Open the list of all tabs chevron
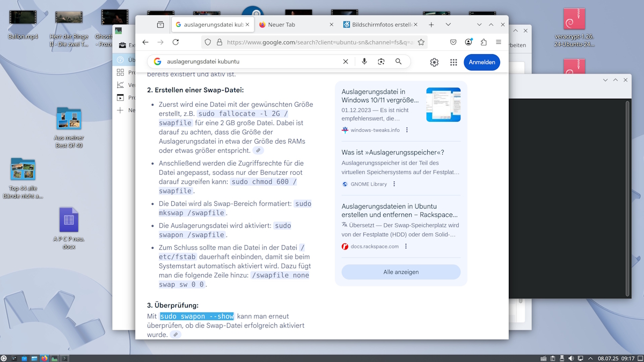644x362 pixels. (448, 24)
